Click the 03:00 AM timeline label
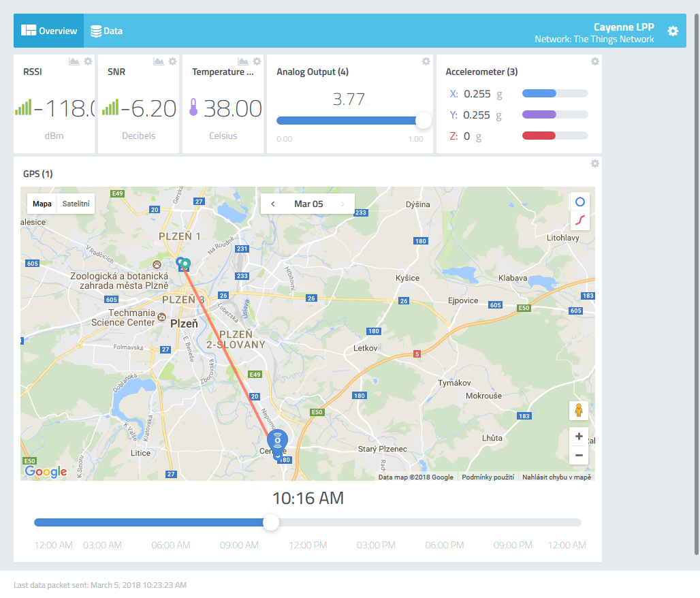The width and height of the screenshot is (700, 598). (102, 545)
